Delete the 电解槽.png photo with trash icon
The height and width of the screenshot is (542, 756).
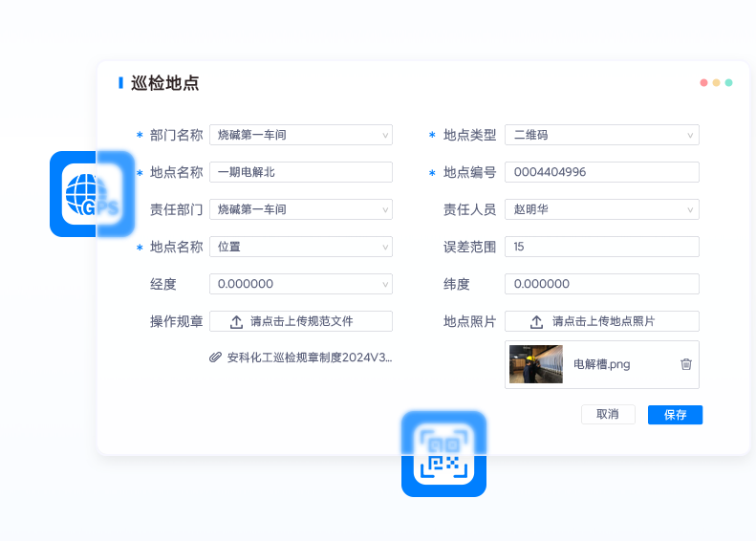(685, 364)
